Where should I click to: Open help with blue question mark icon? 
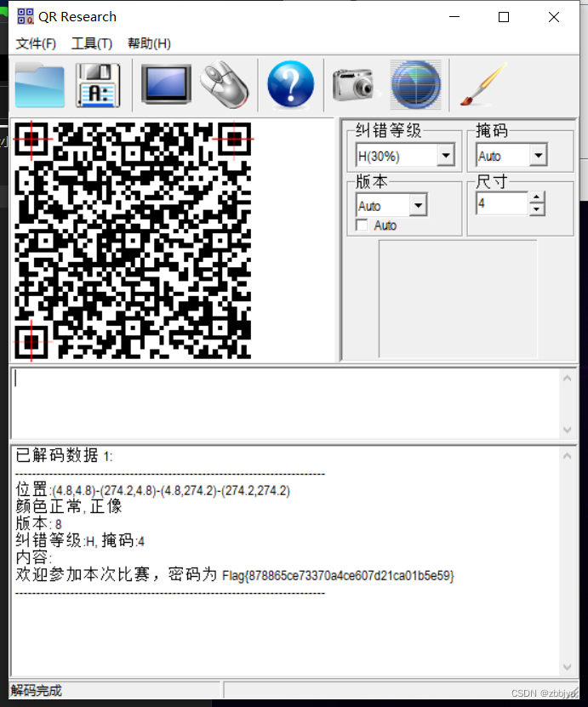pyautogui.click(x=291, y=85)
